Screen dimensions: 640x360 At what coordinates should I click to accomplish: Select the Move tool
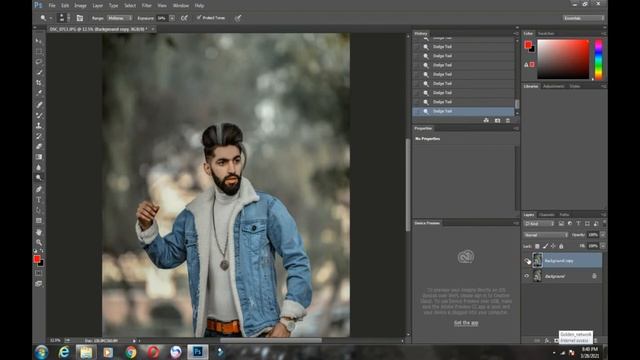39,41
